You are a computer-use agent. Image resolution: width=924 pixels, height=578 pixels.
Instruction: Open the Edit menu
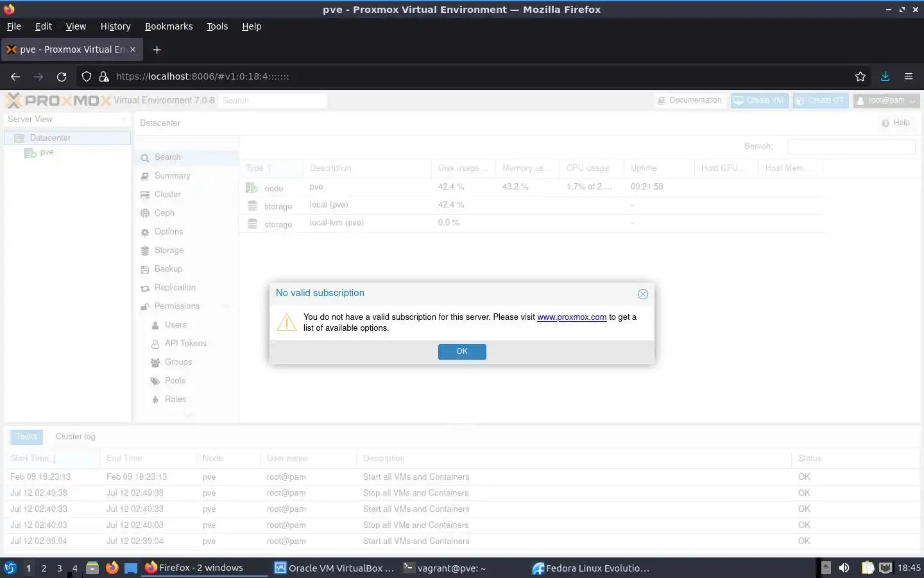coord(44,26)
